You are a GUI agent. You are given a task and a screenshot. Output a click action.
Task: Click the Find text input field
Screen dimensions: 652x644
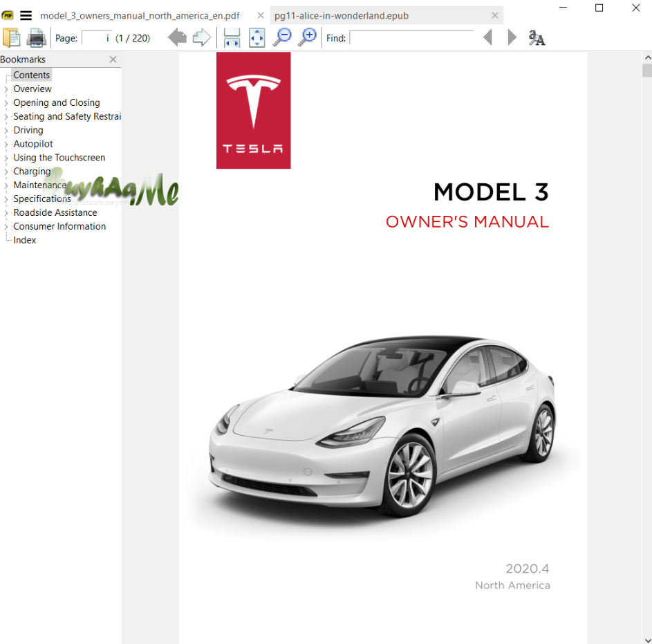411,38
